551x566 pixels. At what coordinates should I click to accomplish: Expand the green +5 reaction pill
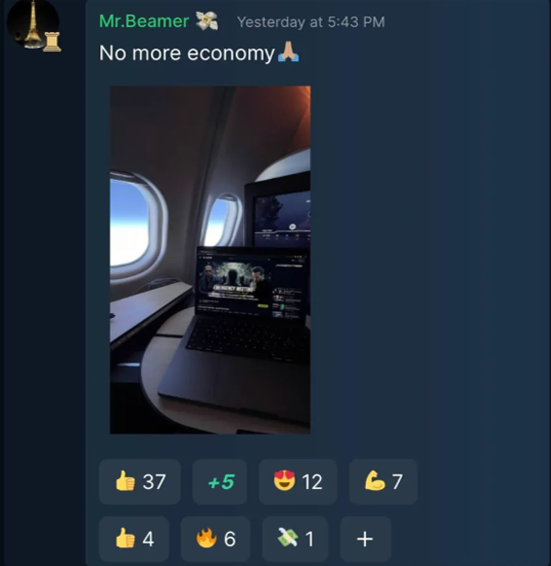(x=220, y=482)
